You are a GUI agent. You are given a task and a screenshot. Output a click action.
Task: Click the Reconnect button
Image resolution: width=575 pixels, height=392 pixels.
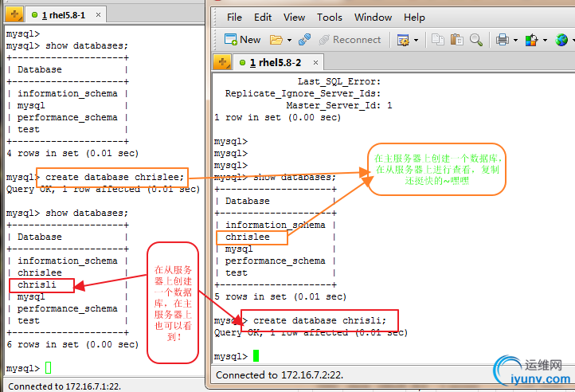(x=350, y=40)
